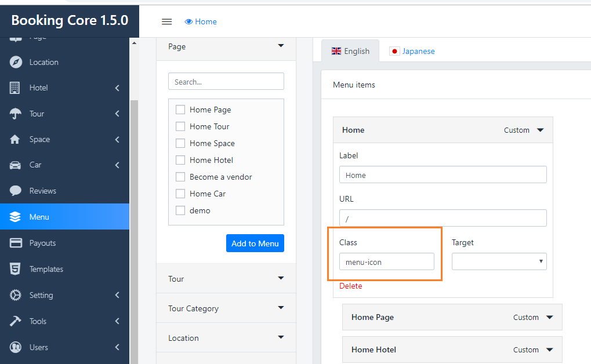
Task: Check the Home Page checkbox
Action: pyautogui.click(x=180, y=110)
